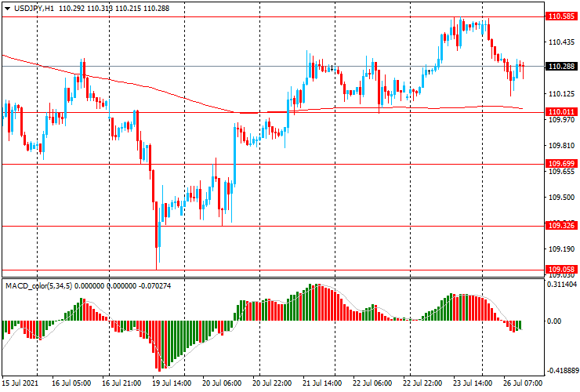Click the OHLC values 110.292 110.313 110.215 110.288
Image resolution: width=580 pixels, height=392 pixels.
point(114,8)
